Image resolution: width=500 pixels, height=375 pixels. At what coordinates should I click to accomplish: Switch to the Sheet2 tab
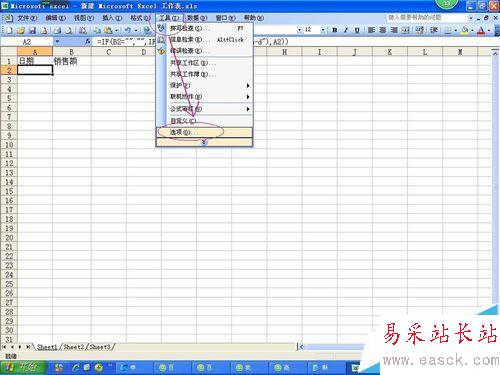click(x=74, y=347)
